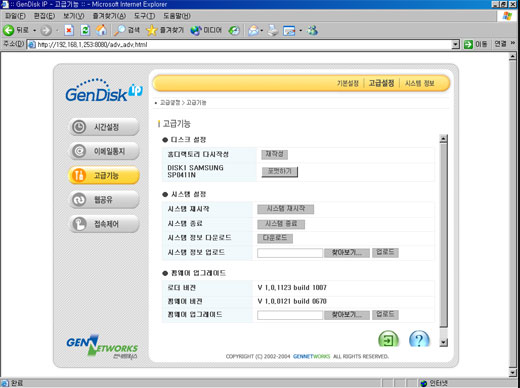The height and width of the screenshot is (388, 520).
Task: Open the 웹공유 web share sidebar item
Action: click(104, 200)
